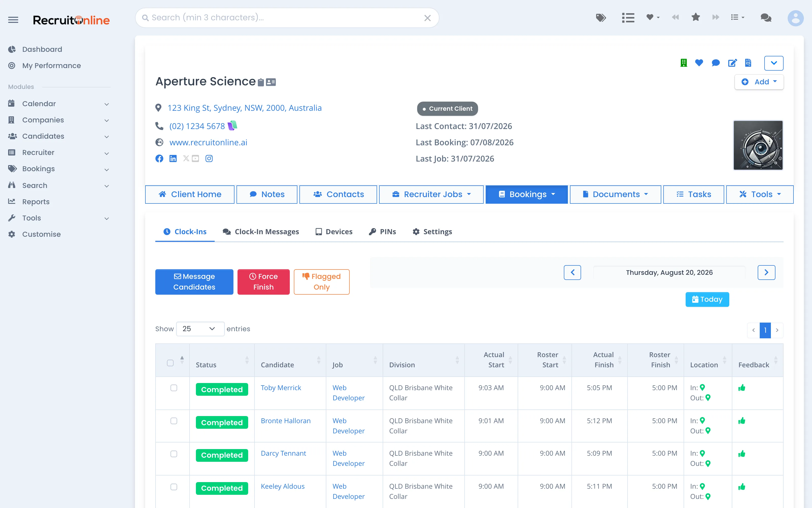Expand the Companies sidebar module

coord(59,120)
